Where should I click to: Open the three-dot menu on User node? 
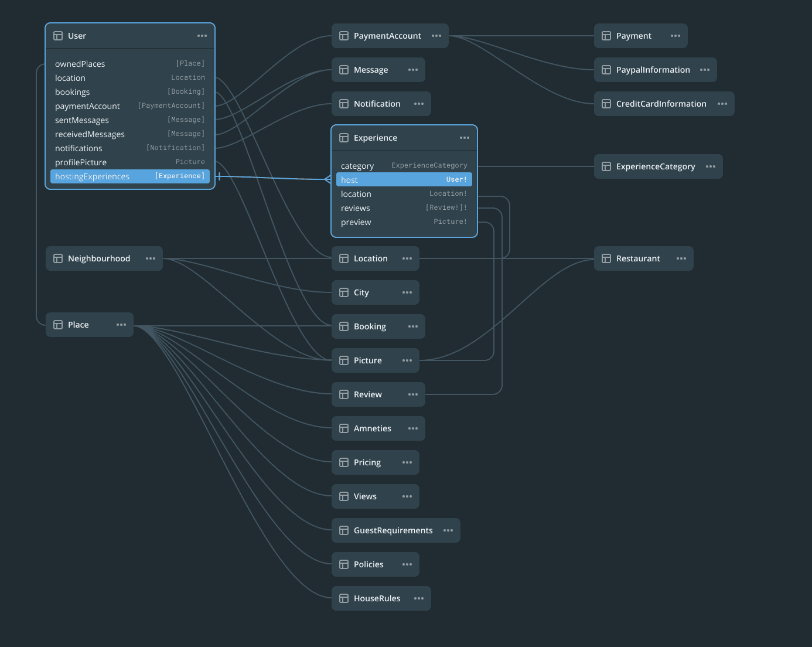point(202,36)
